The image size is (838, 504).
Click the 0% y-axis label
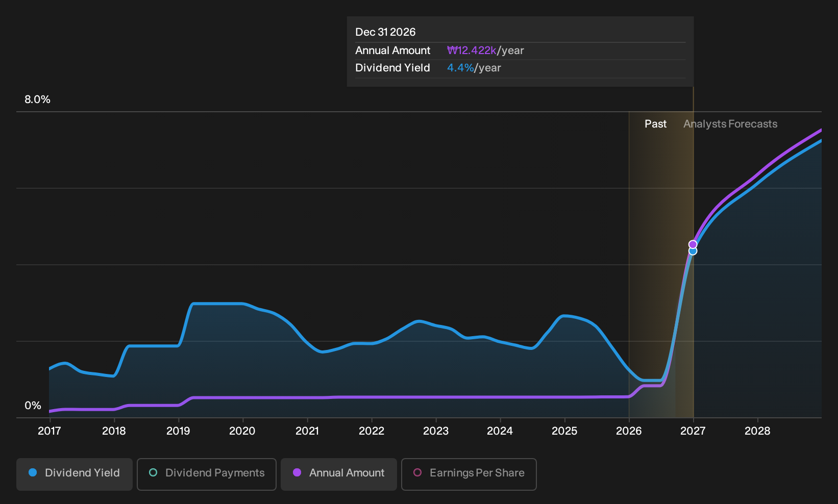(x=33, y=406)
